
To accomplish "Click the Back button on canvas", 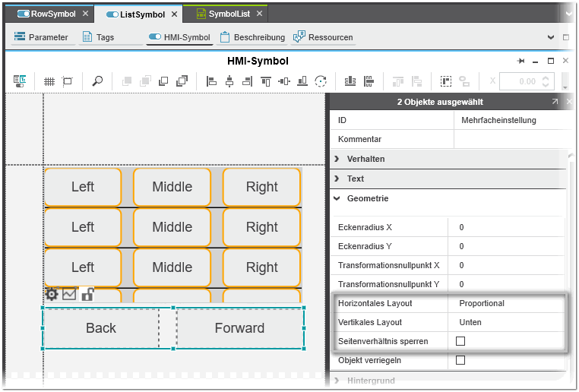I will 100,328.
